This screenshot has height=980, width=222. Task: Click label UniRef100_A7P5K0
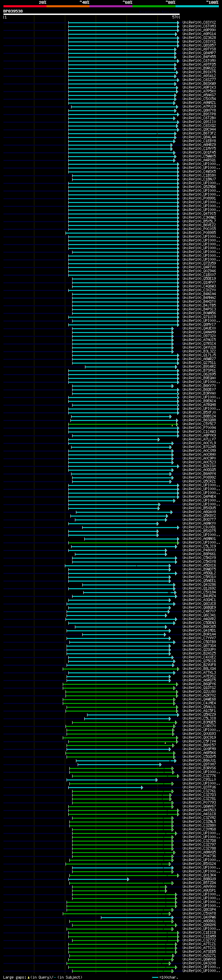199,91
